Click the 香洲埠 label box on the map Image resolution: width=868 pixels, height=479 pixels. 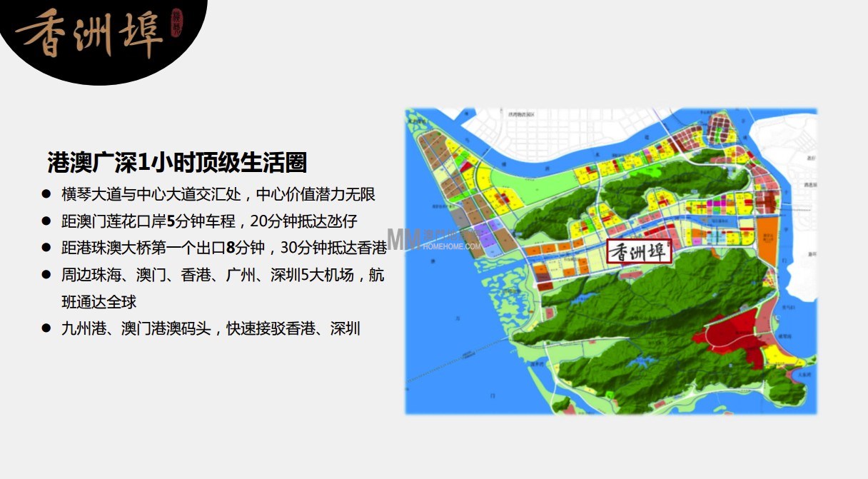pyautogui.click(x=639, y=251)
